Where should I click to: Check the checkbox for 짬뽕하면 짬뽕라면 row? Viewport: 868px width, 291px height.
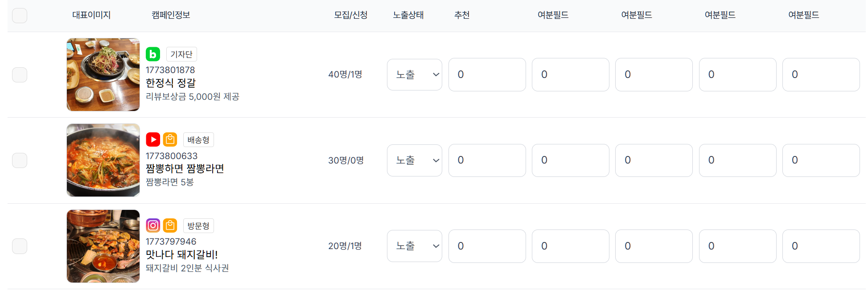tap(19, 160)
